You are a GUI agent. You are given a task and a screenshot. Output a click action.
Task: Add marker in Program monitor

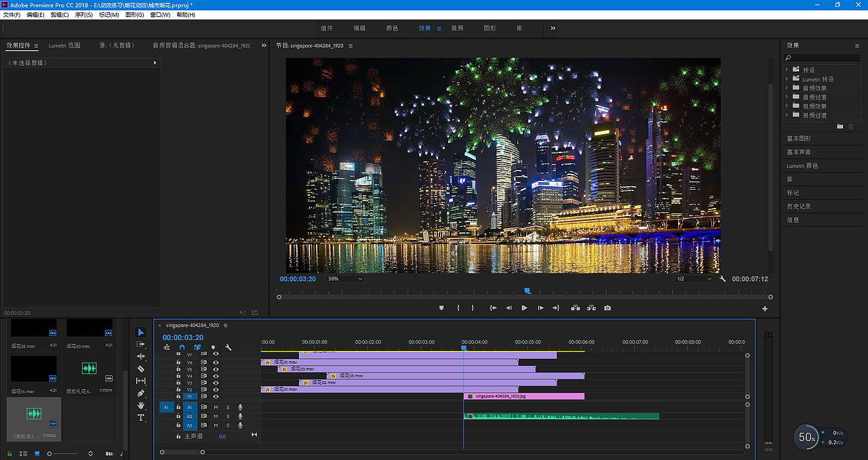[x=441, y=308]
